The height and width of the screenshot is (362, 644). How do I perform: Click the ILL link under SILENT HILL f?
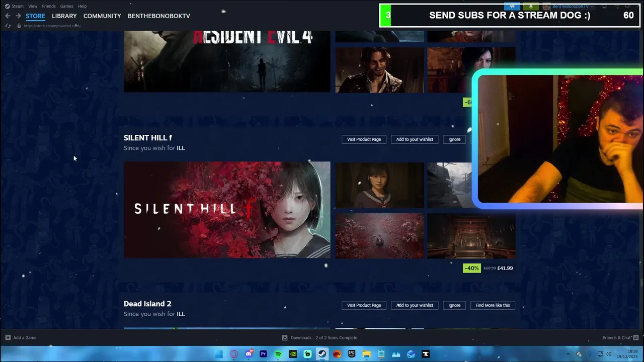[181, 148]
